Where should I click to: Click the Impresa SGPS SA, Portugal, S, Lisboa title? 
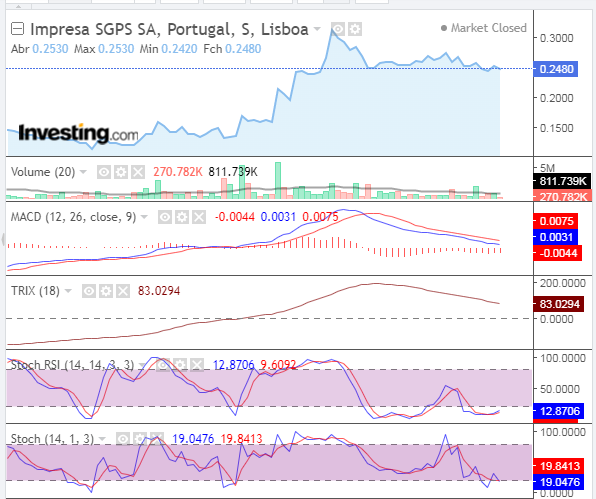point(169,29)
